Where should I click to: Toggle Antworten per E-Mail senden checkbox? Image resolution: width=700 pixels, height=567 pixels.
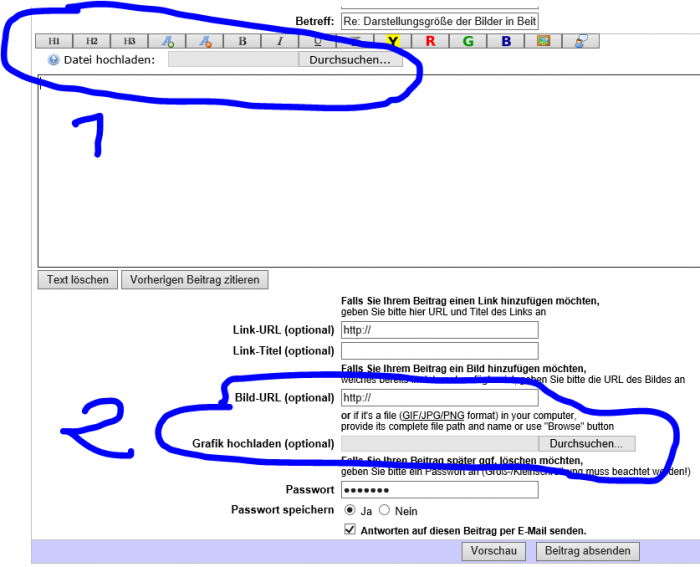(x=350, y=530)
